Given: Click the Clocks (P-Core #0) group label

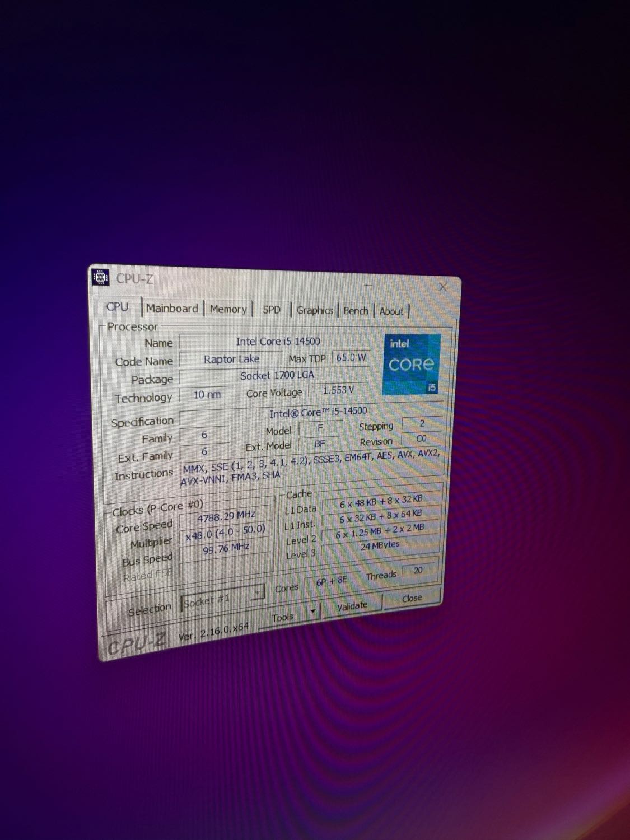Looking at the screenshot, I should (158, 508).
